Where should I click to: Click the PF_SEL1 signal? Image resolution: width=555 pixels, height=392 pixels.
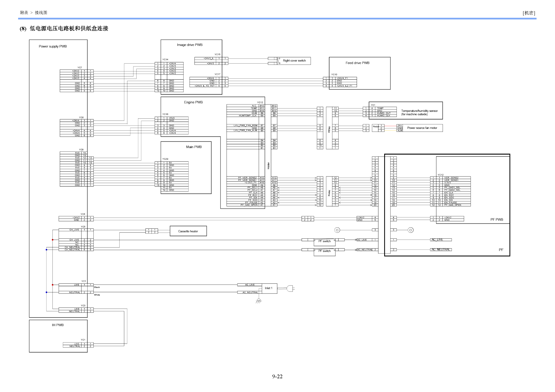tap(252, 188)
